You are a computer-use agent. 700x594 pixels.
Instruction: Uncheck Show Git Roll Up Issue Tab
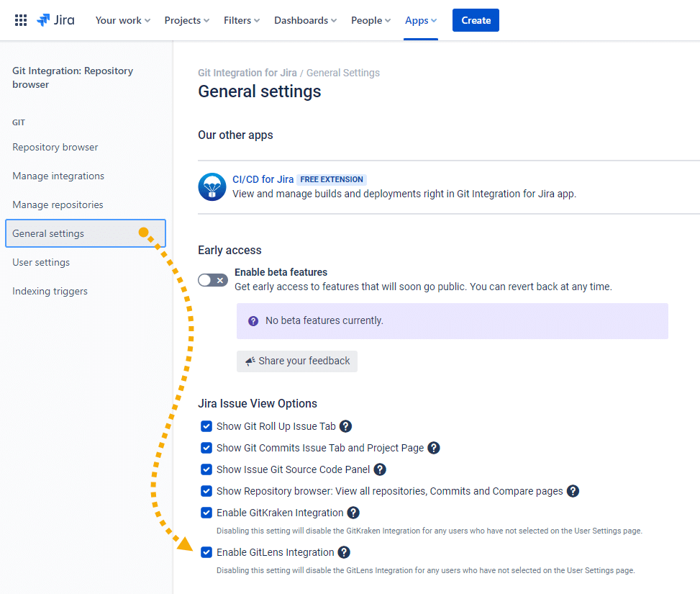(206, 426)
